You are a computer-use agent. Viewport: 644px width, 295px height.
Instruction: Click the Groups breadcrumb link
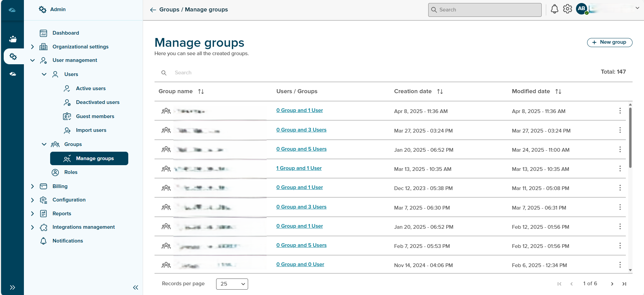tap(169, 9)
